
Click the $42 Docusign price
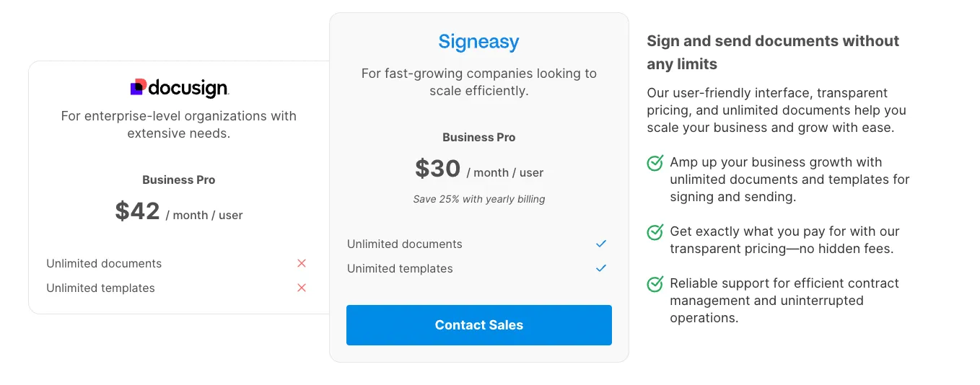(x=138, y=211)
